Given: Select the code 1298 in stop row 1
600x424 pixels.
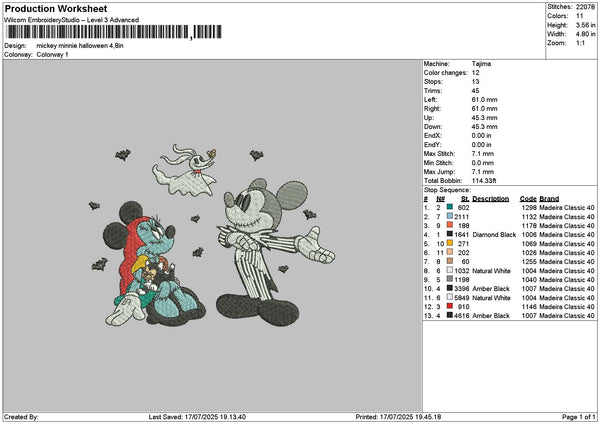Looking at the screenshot, I should [x=529, y=207].
